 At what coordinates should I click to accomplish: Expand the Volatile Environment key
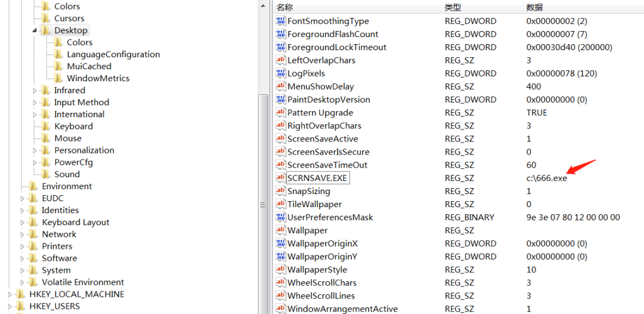(x=23, y=282)
